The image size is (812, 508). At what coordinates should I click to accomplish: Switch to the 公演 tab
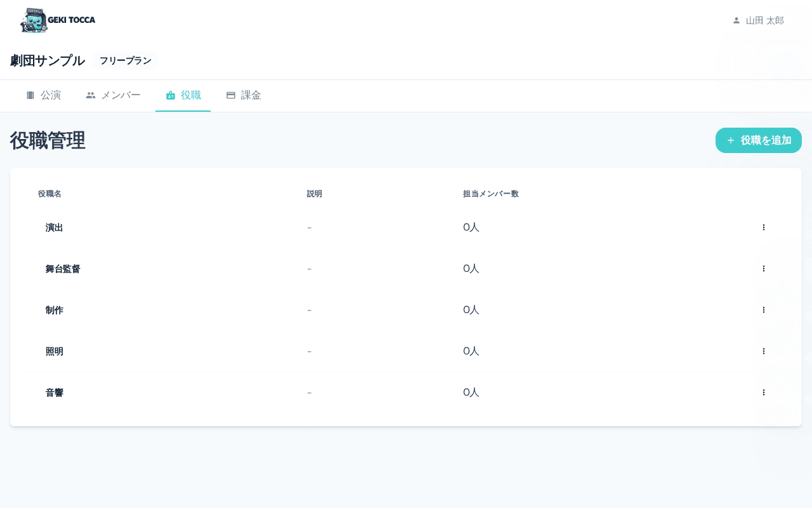(43, 95)
